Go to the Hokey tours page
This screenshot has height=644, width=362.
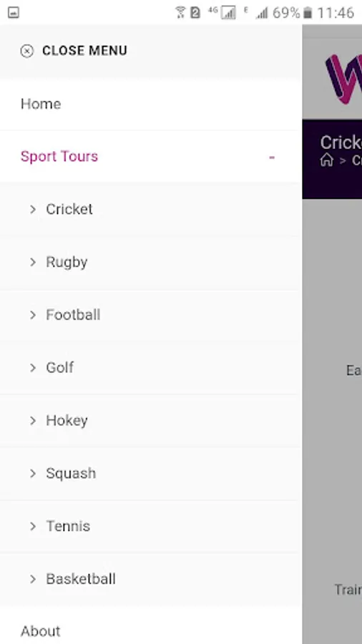pos(67,421)
